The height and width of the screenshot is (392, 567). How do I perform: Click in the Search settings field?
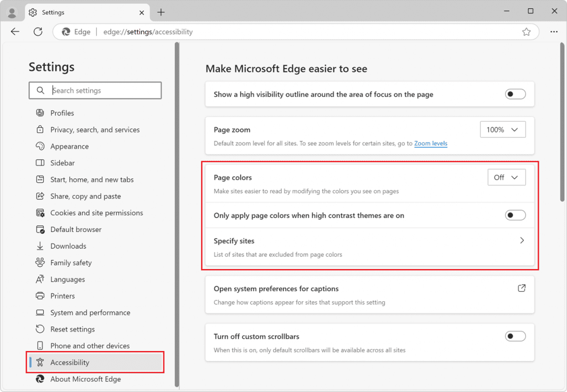pyautogui.click(x=95, y=90)
